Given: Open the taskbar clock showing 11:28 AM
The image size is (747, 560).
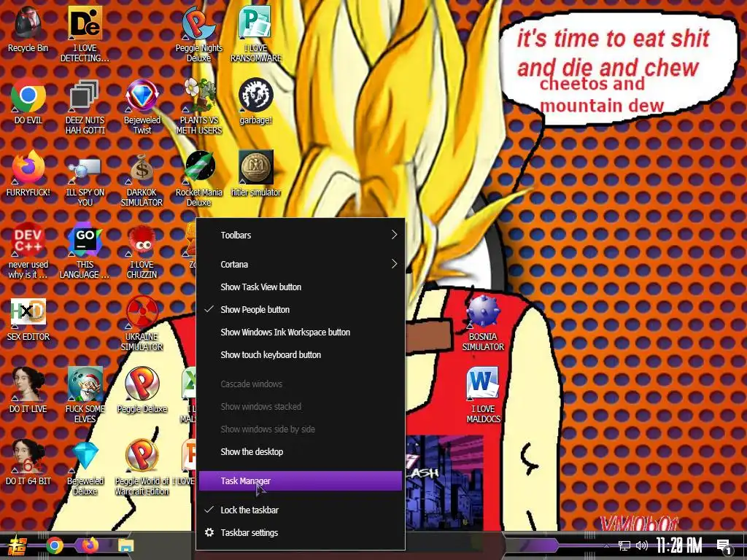Looking at the screenshot, I should 679,545.
